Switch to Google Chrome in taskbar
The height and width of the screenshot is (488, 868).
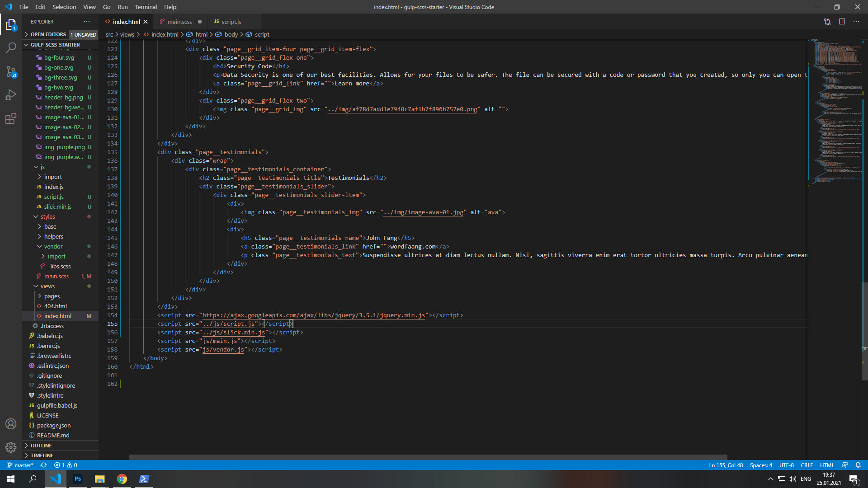tap(122, 479)
